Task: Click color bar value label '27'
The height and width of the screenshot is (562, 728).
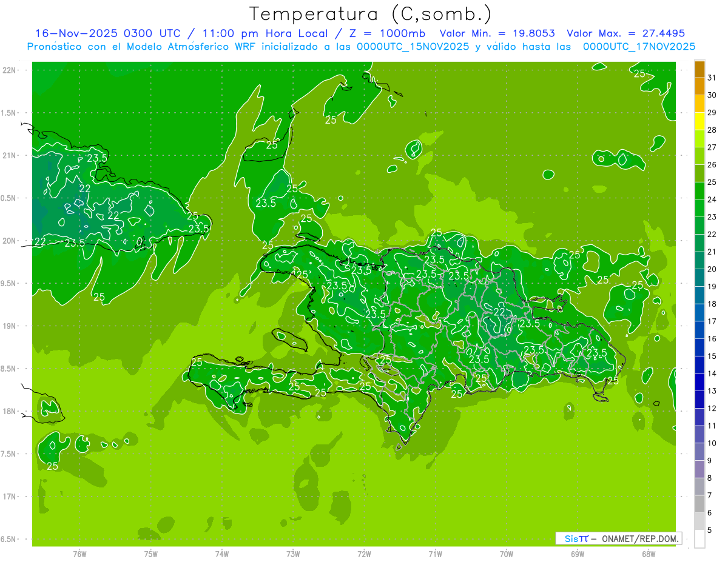Action: tap(712, 147)
